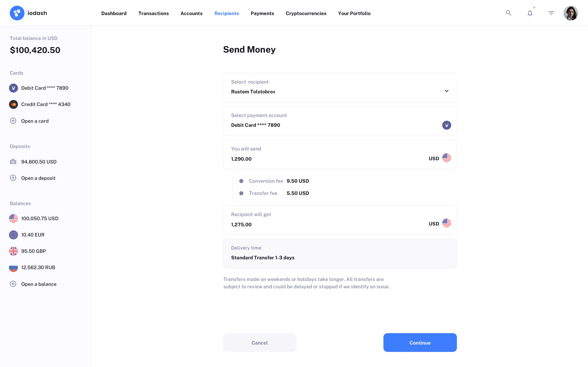Open the payment account selector
The height and width of the screenshot is (367, 588).
(340, 121)
